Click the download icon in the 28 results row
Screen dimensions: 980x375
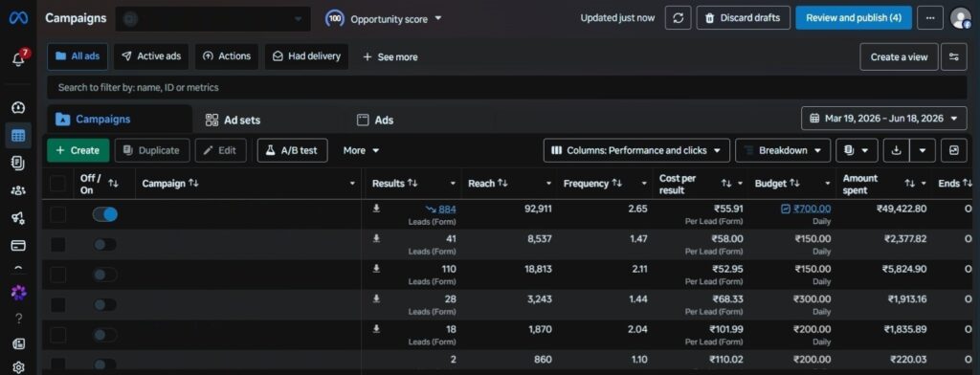click(376, 298)
